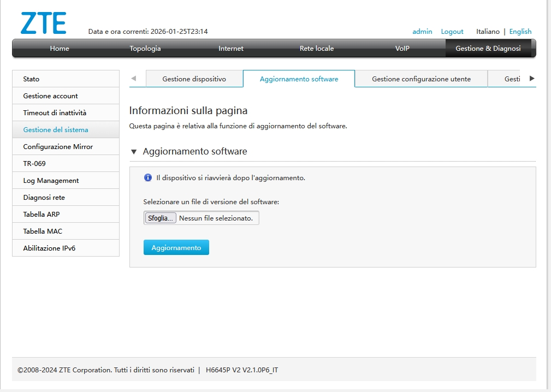The image size is (551, 392).
Task: Click the 'Questa pagina è relativa' description text
Action: [x=238, y=126]
